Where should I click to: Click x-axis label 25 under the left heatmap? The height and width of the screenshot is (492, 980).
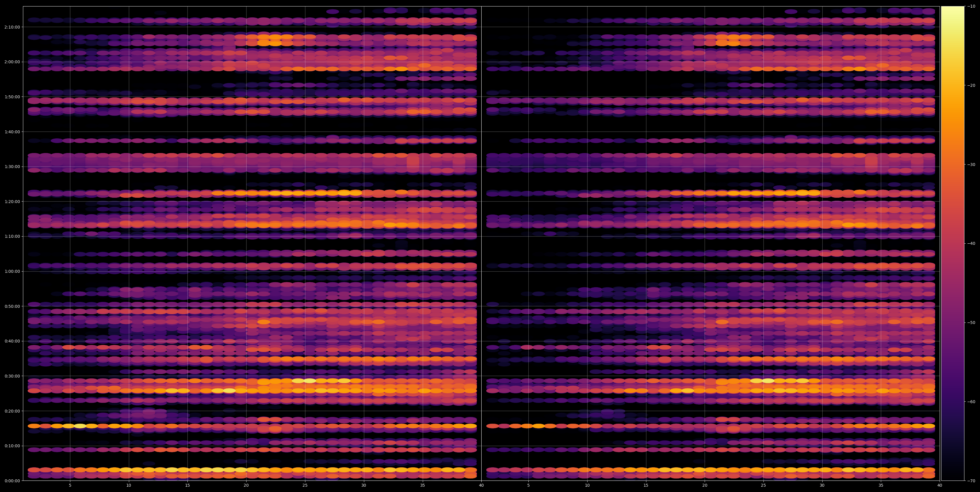pyautogui.click(x=305, y=486)
